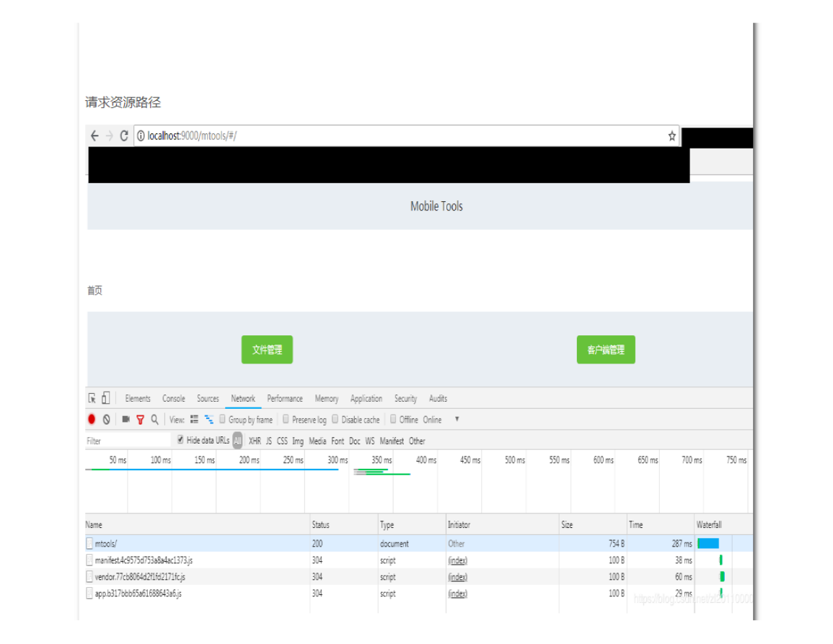Viewport: 833px width, 644px height.
Task: Stop recording network log red button
Action: pyautogui.click(x=92, y=419)
